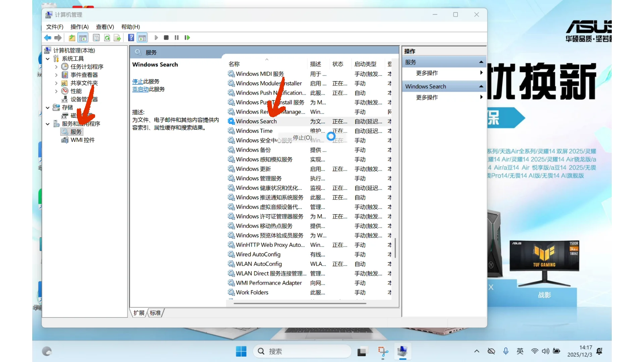Image resolution: width=644 pixels, height=362 pixels.
Task: Click the Pause Service icon
Action: pos(176,38)
